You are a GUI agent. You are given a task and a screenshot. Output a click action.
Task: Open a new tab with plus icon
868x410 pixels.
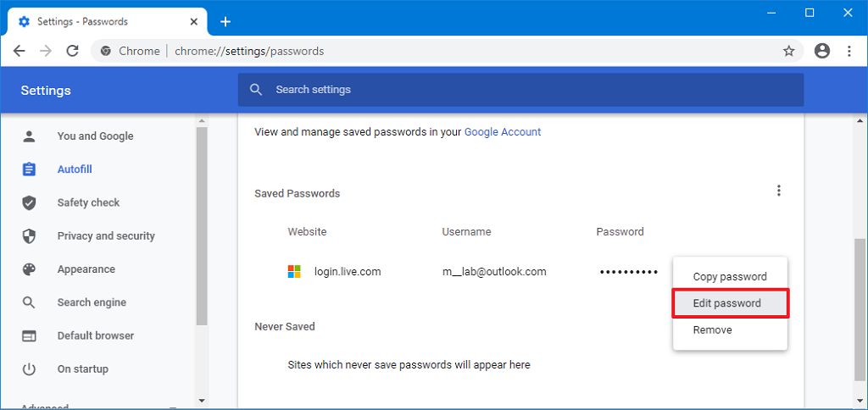(x=225, y=21)
